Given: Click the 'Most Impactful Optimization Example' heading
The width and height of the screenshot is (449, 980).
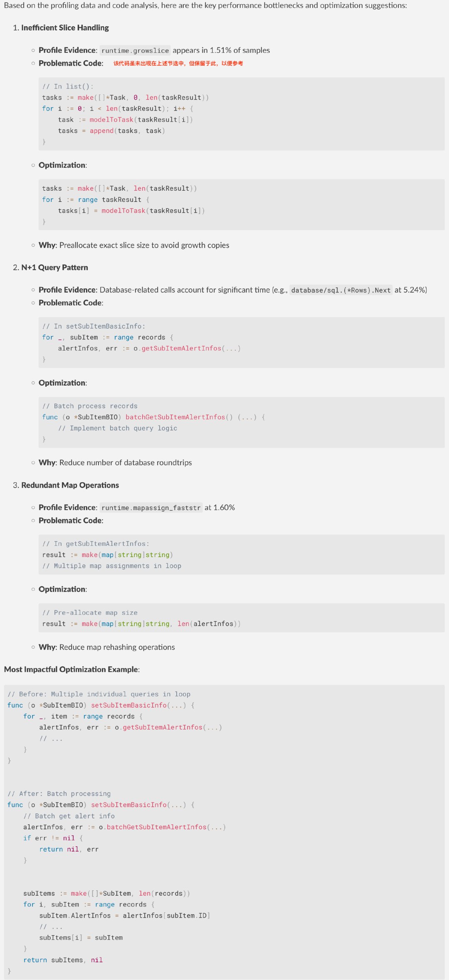Looking at the screenshot, I should [72, 670].
